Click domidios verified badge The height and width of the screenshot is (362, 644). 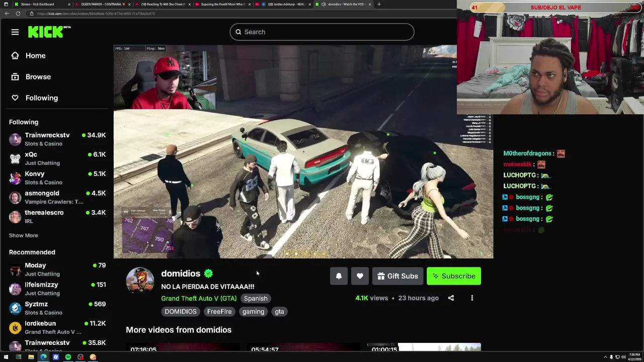208,274
